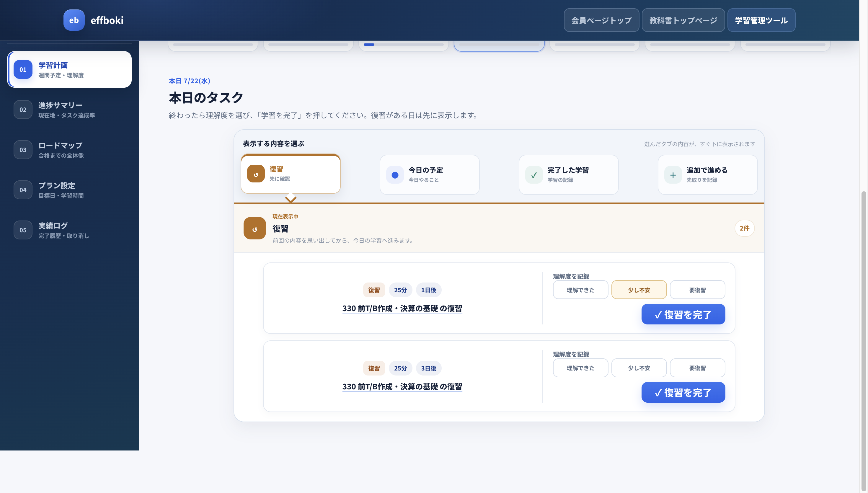Click the 復習 tag on the 3日後 card
This screenshot has width=868, height=493.
point(374,368)
